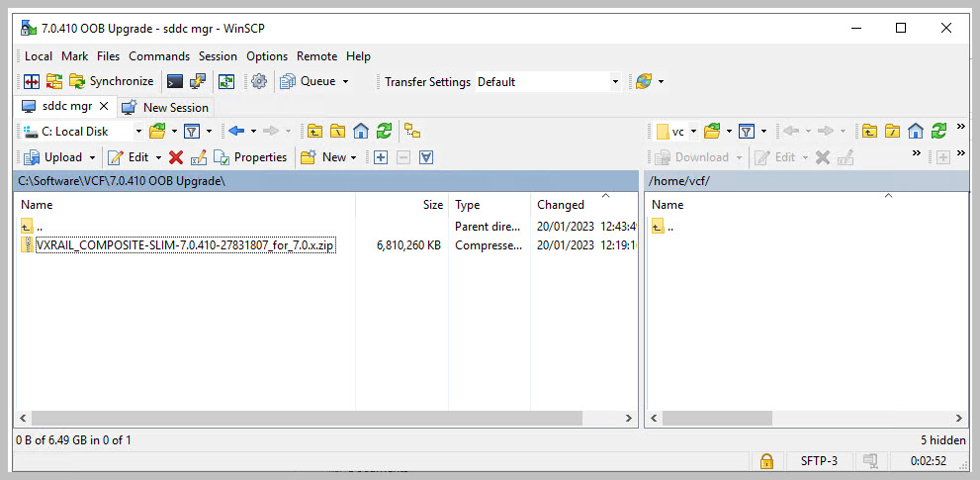Refresh the remote /home/vcf/ panel
The image size is (980, 480).
pos(938,131)
